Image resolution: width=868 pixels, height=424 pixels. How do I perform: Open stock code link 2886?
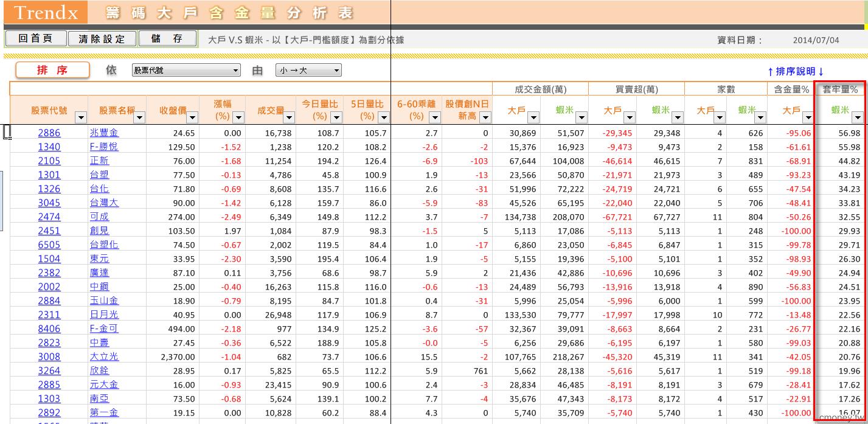(49, 133)
